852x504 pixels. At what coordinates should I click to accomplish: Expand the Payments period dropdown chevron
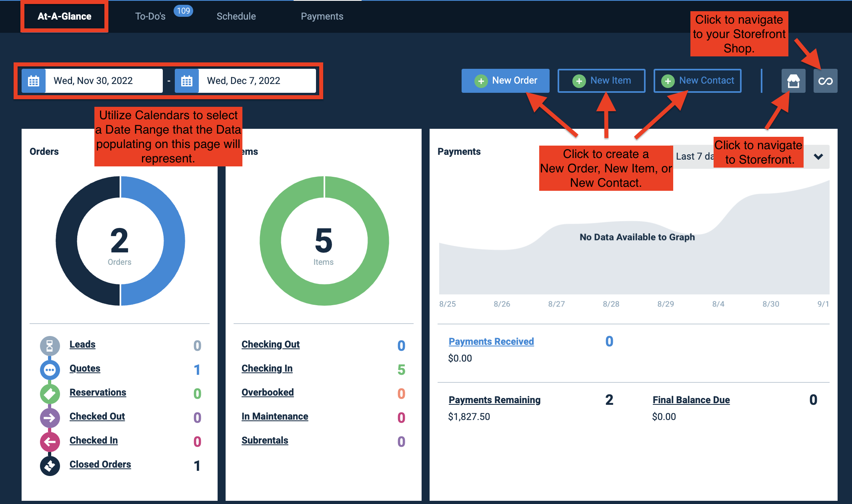tap(818, 156)
